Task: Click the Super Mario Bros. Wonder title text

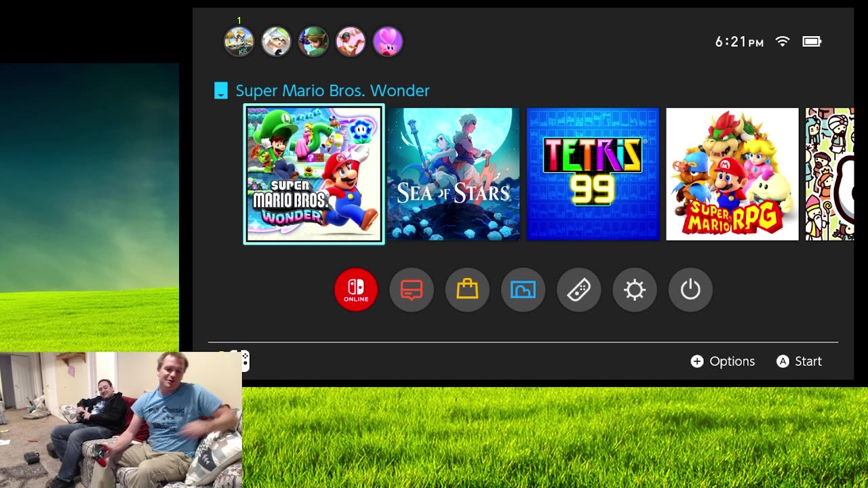Action: coord(332,91)
